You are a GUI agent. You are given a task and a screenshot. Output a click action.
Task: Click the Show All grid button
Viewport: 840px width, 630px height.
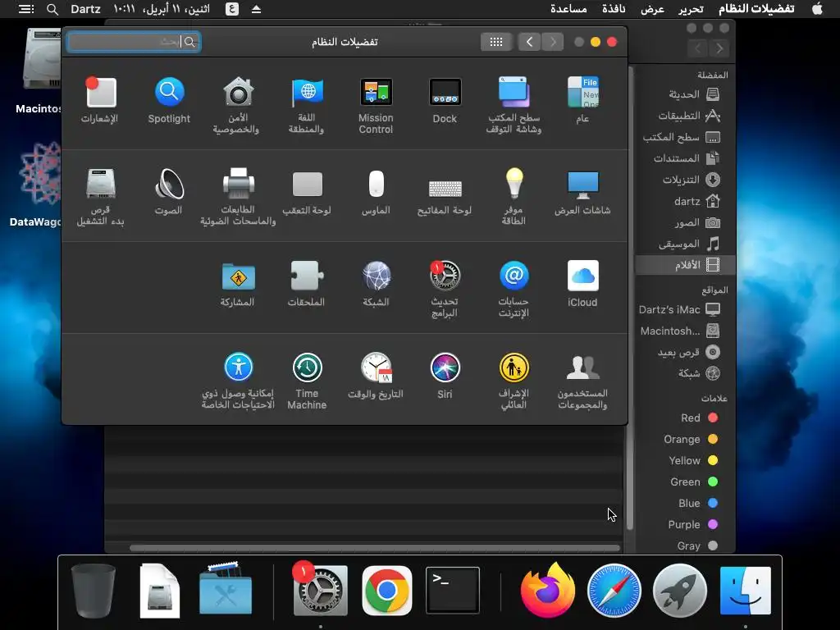pos(496,42)
